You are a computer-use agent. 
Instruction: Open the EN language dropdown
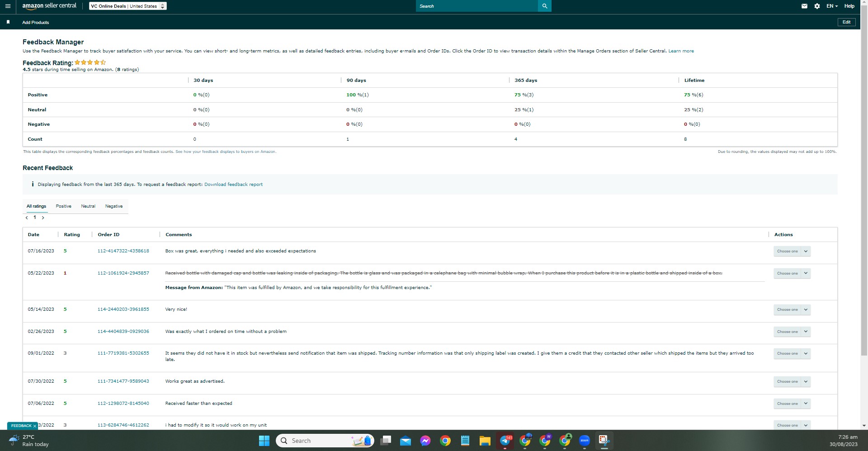click(x=832, y=6)
